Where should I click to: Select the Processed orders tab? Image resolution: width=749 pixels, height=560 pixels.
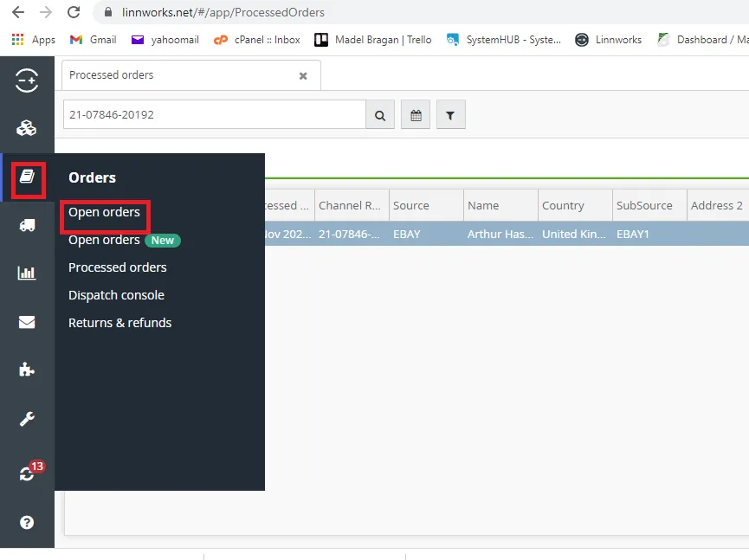tap(191, 75)
